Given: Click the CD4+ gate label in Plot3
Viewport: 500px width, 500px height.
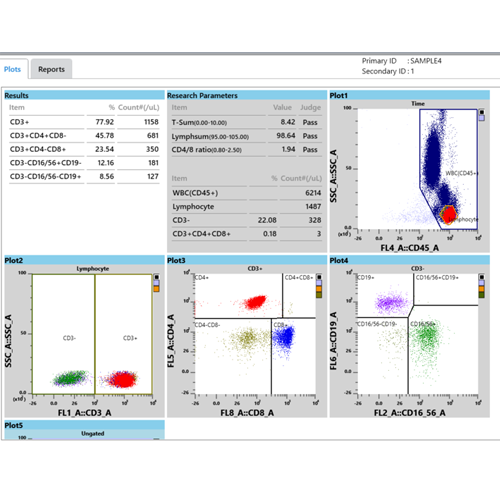Looking at the screenshot, I should [x=201, y=277].
